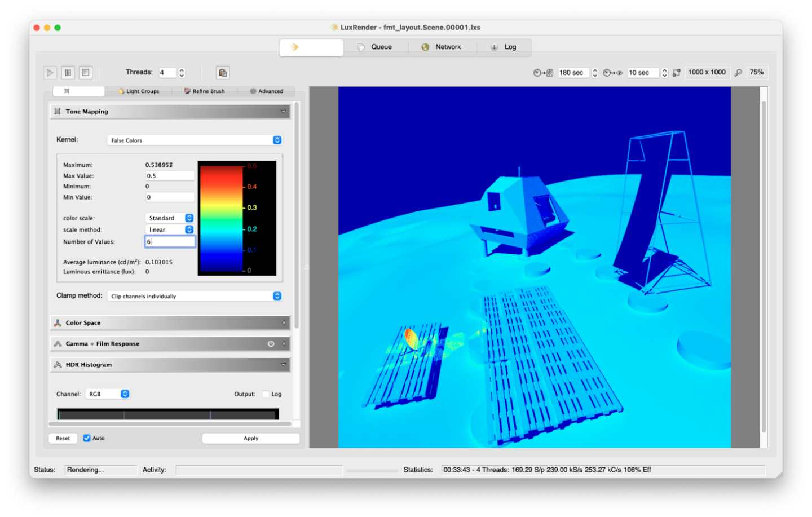Click the Gamma + Film Response power icon
The width and height of the screenshot is (812, 517).
tap(271, 344)
